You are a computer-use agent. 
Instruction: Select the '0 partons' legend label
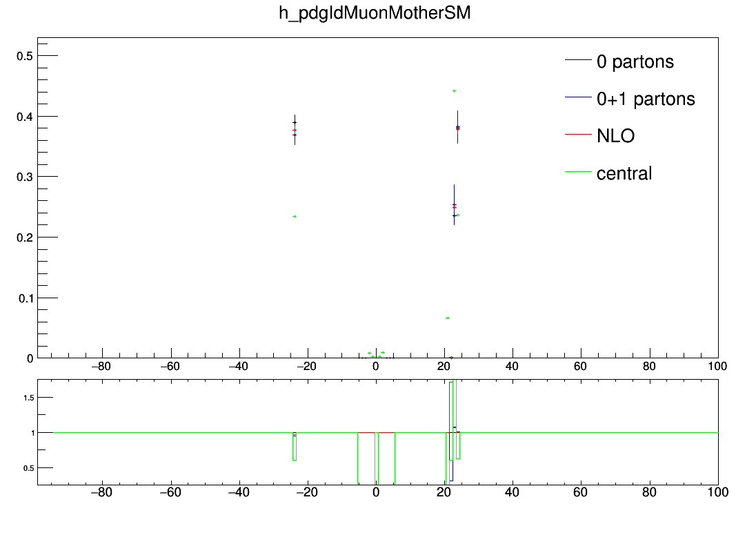[635, 62]
